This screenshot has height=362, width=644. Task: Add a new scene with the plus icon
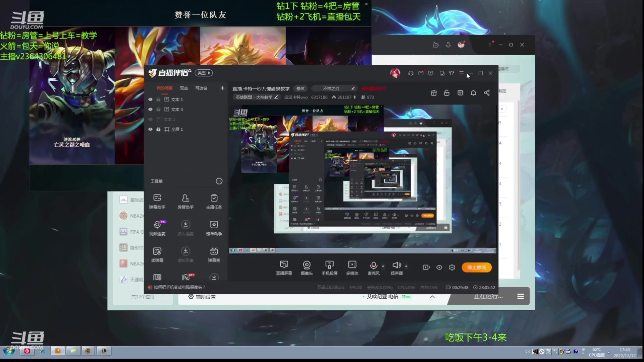click(222, 88)
